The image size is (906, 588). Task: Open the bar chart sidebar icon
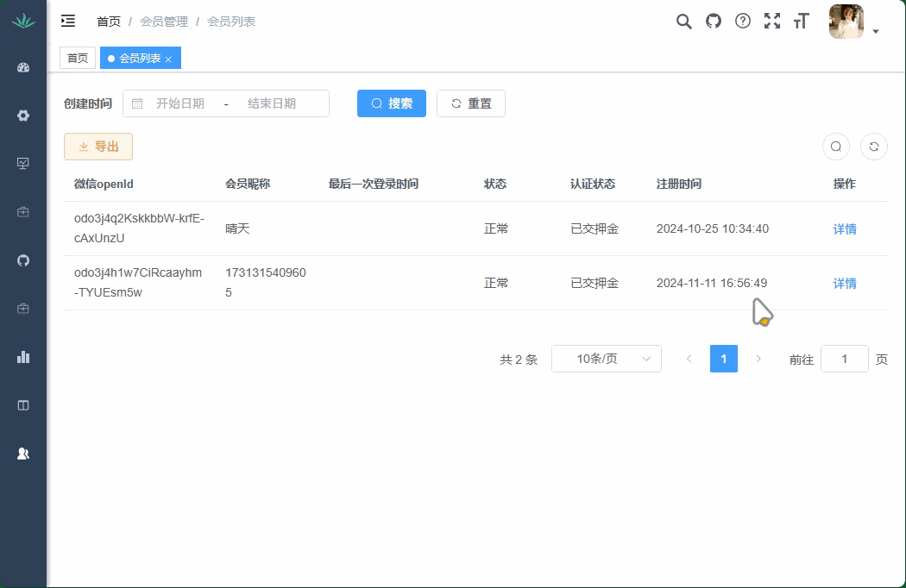[23, 357]
